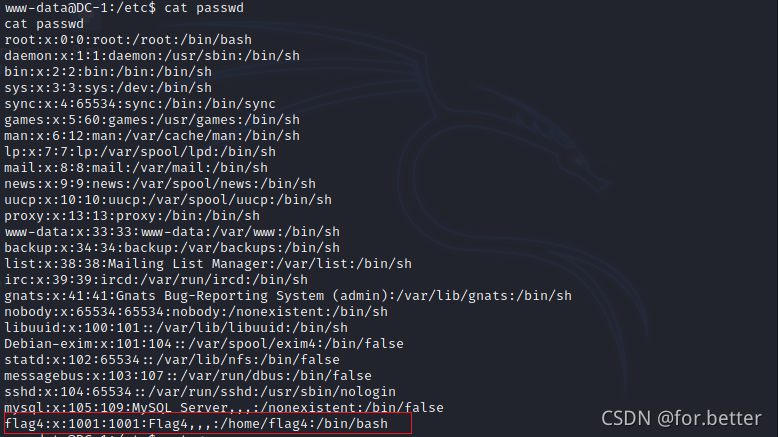Click the Mailing List Manager line

(x=208, y=263)
